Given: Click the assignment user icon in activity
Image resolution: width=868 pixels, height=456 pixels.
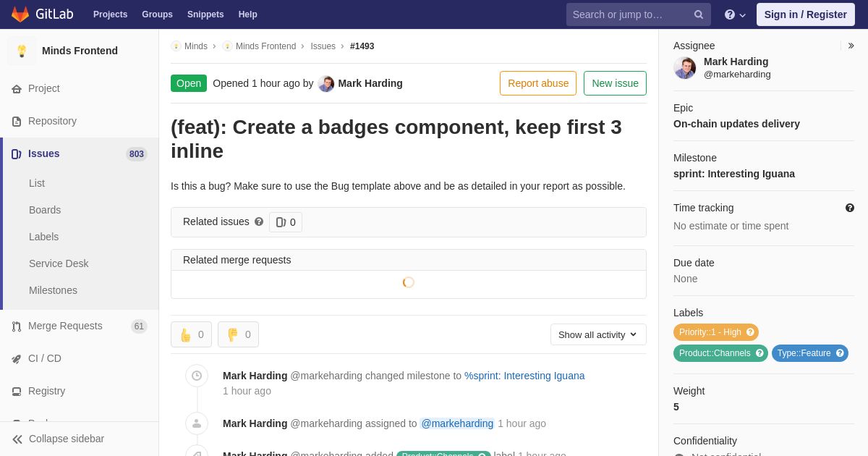Looking at the screenshot, I should tap(197, 423).
